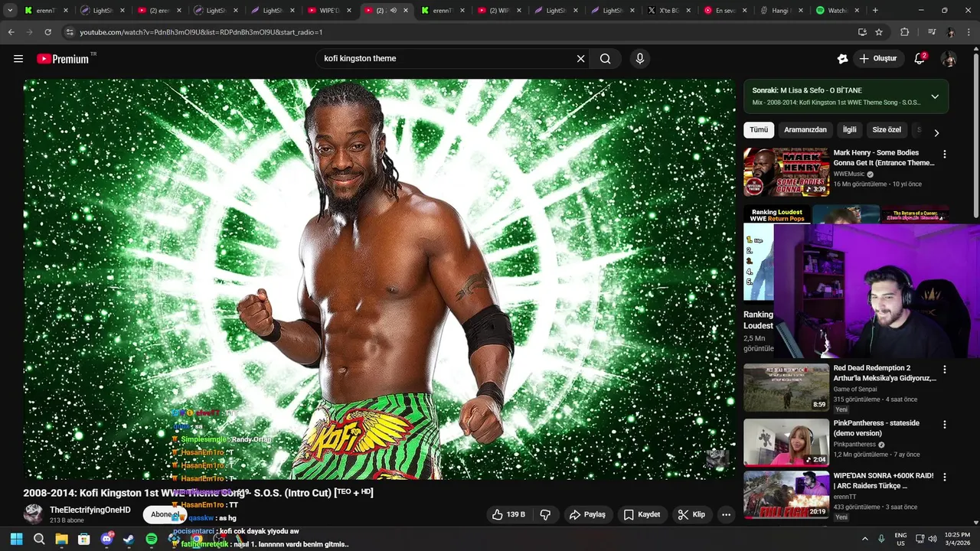Select the Size özel chip
This screenshot has height=551, width=980.
tap(887, 130)
